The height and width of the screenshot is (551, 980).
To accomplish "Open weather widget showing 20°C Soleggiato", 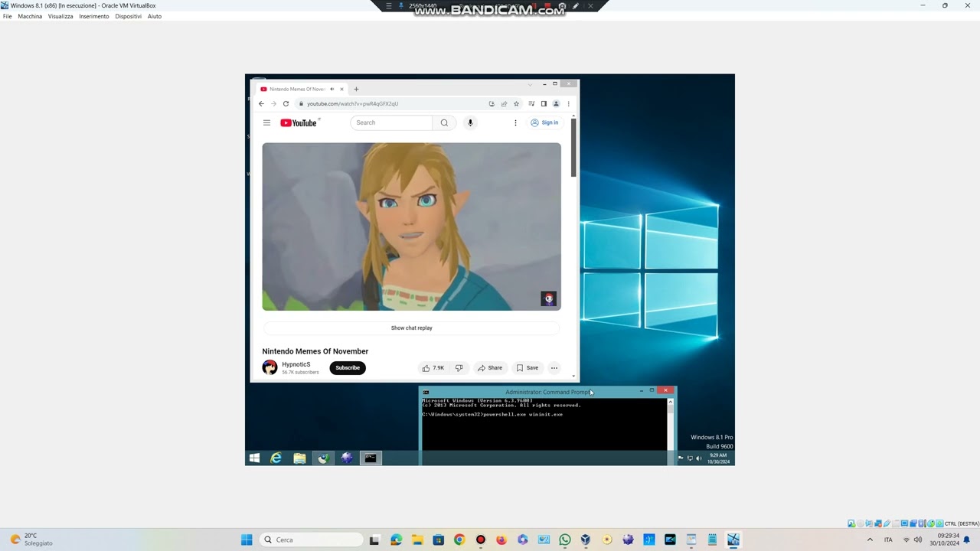I will pyautogui.click(x=31, y=540).
